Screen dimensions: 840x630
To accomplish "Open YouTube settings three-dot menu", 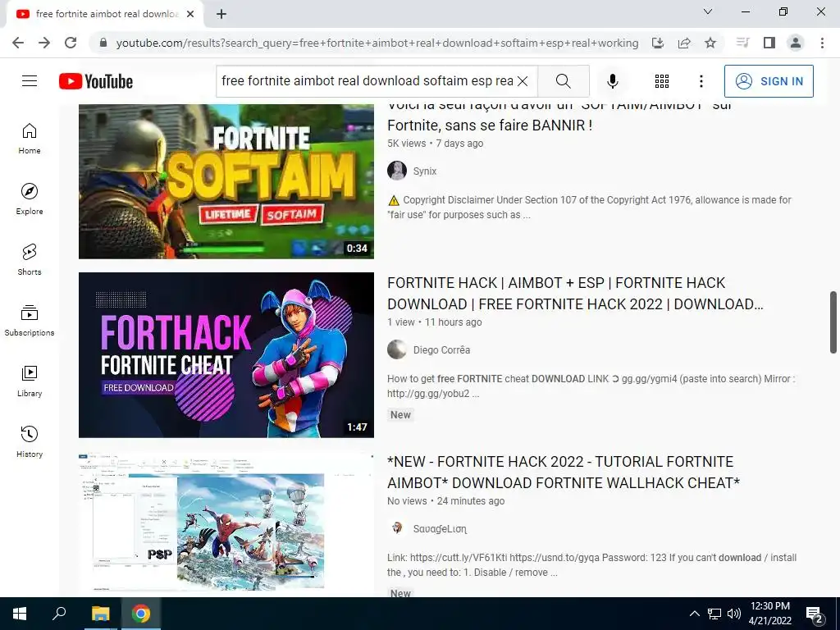I will pos(701,81).
